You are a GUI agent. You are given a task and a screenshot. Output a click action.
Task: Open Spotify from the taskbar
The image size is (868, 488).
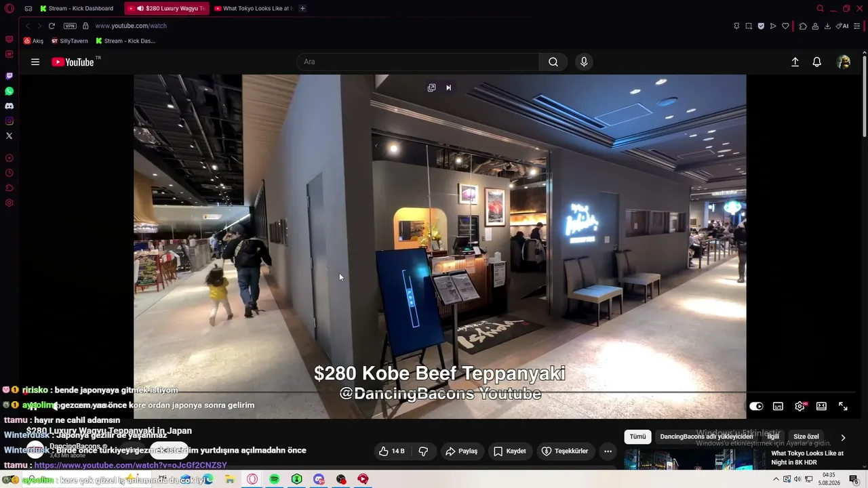pyautogui.click(x=274, y=479)
